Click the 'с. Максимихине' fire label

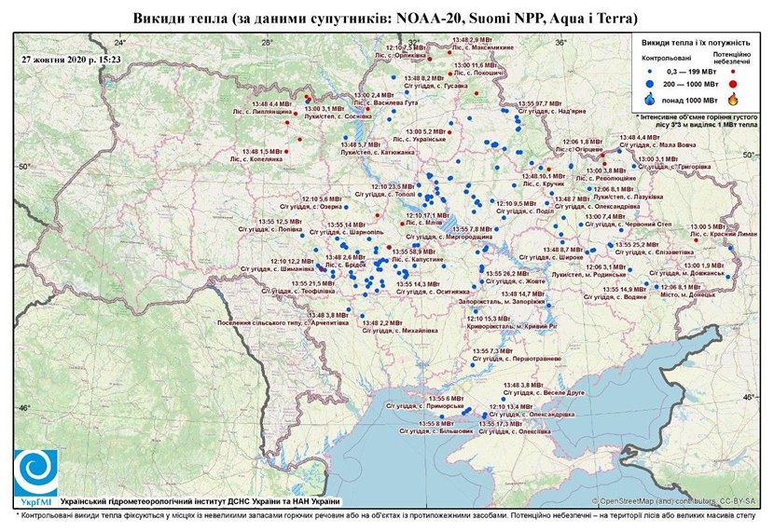click(x=477, y=47)
